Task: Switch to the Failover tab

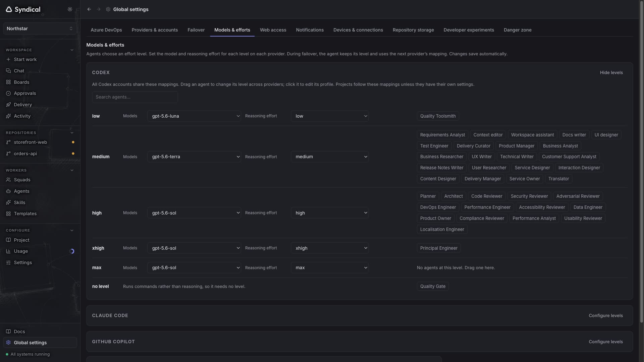Action: click(196, 30)
